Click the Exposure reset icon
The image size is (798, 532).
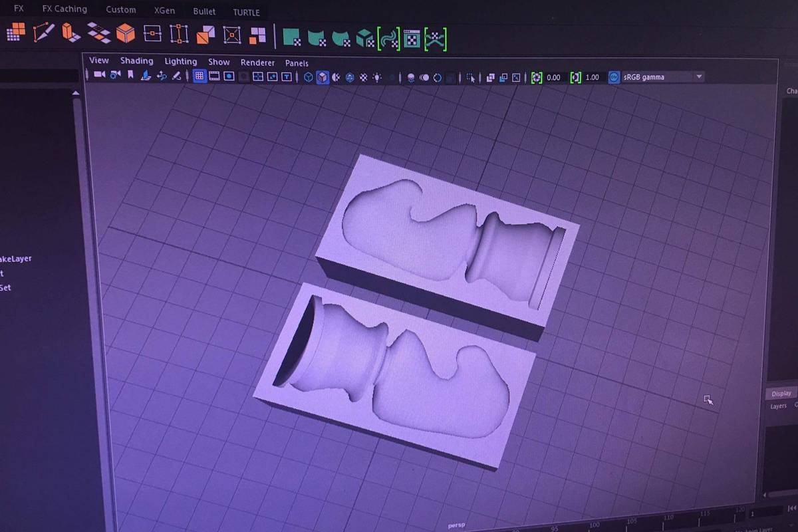click(x=537, y=78)
